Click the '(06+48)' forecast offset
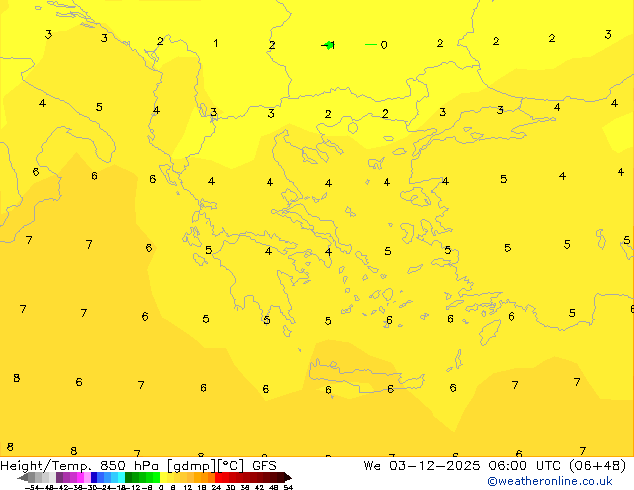 (x=597, y=466)
